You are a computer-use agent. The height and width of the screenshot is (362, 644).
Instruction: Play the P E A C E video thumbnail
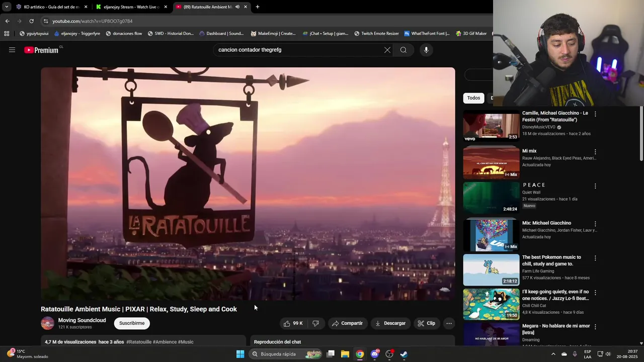[x=491, y=198]
